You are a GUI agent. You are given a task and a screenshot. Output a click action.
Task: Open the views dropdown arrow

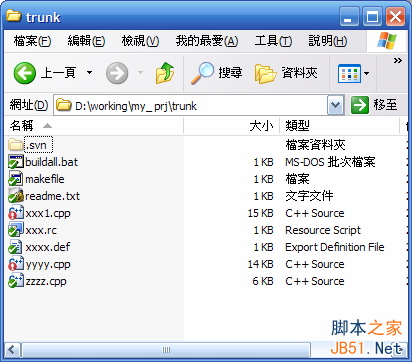[366, 73]
